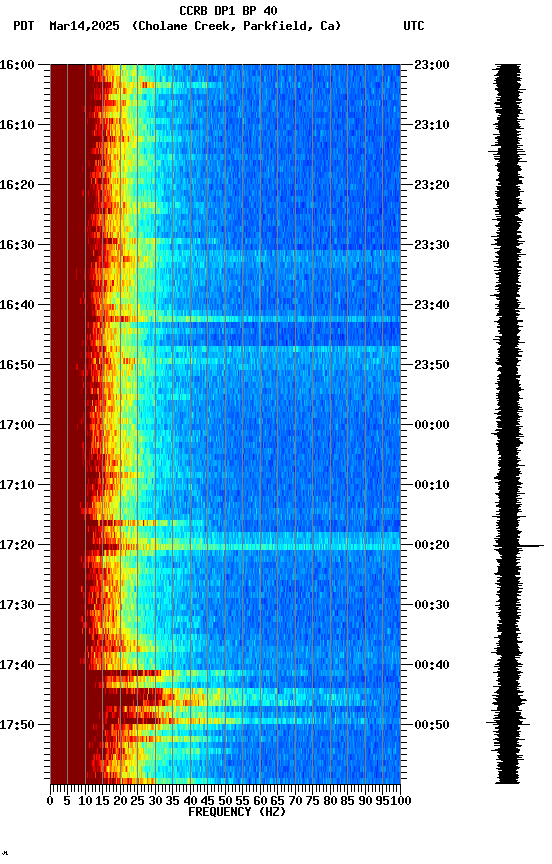Click the 17:00 PDT time label
The image size is (552, 864).
[17, 425]
